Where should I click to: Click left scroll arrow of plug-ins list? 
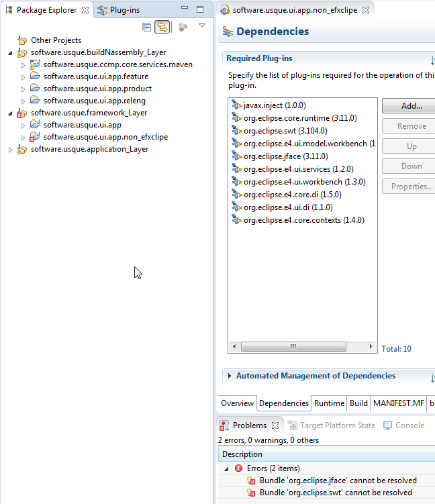point(234,346)
